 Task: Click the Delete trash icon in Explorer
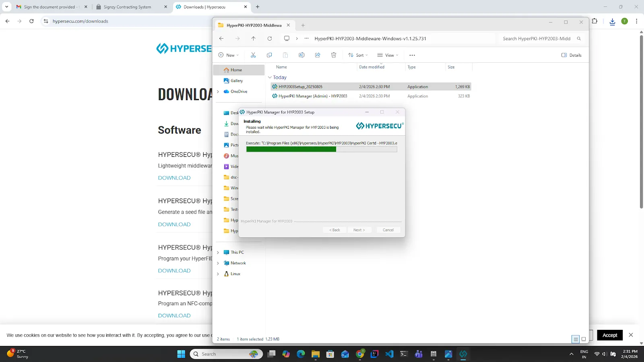coord(334,55)
